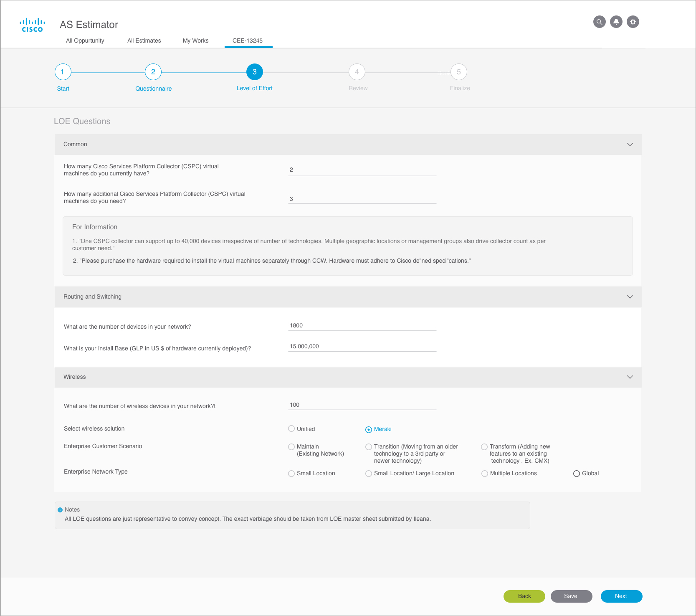
Task: Collapse the Wireless section chevron
Action: coord(630,377)
